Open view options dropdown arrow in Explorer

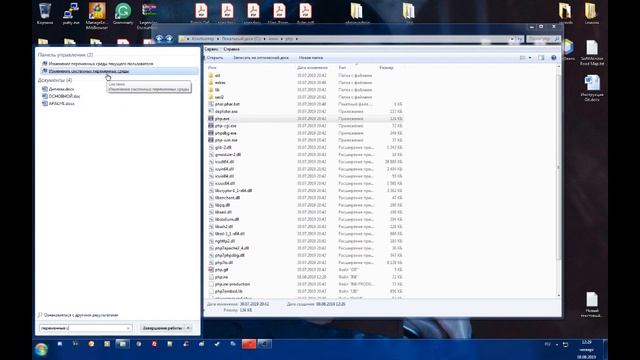pyautogui.click(x=530, y=58)
